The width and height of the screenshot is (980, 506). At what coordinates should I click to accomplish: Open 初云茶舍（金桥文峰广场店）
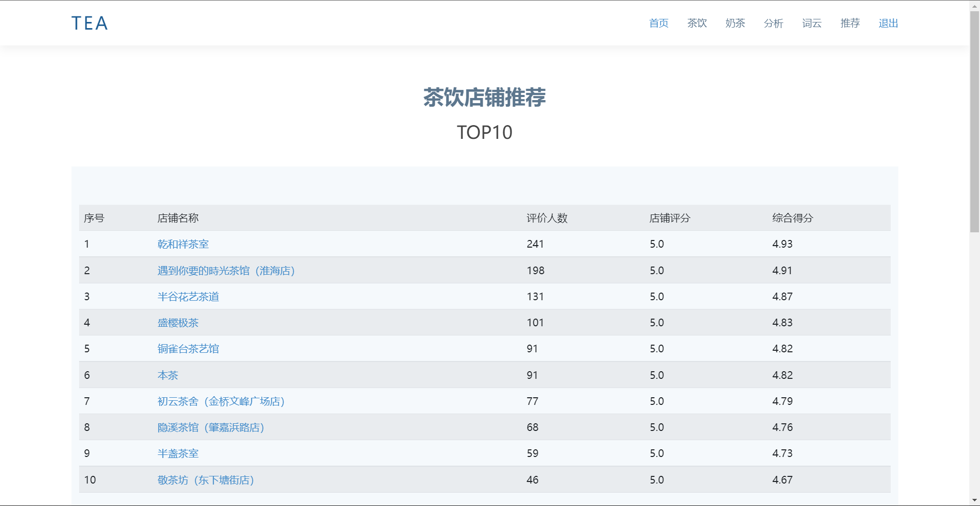pyautogui.click(x=221, y=401)
